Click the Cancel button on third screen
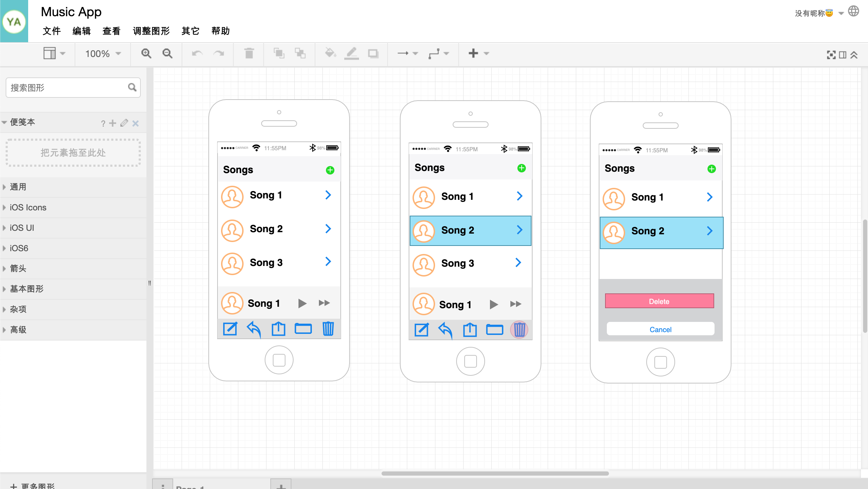This screenshot has width=868, height=489. 660,329
